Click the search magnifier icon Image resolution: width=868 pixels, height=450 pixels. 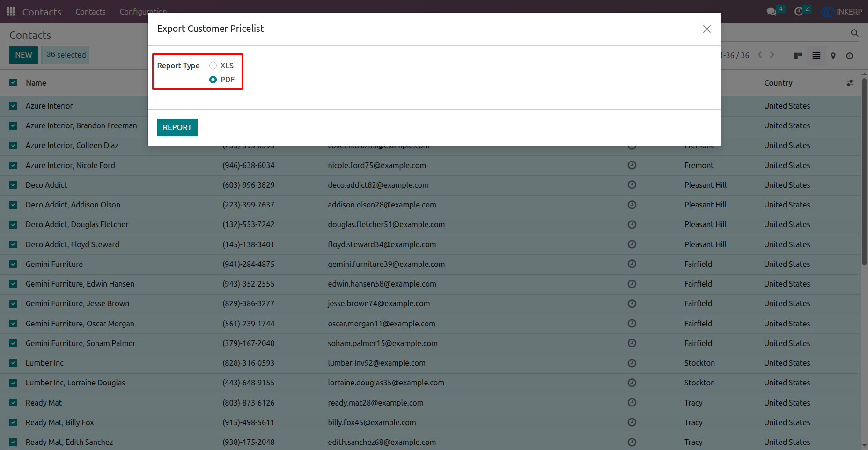(854, 33)
